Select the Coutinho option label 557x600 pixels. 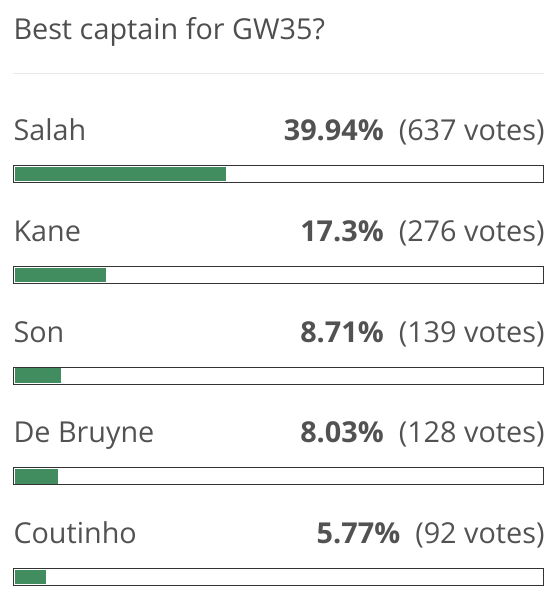click(75, 533)
